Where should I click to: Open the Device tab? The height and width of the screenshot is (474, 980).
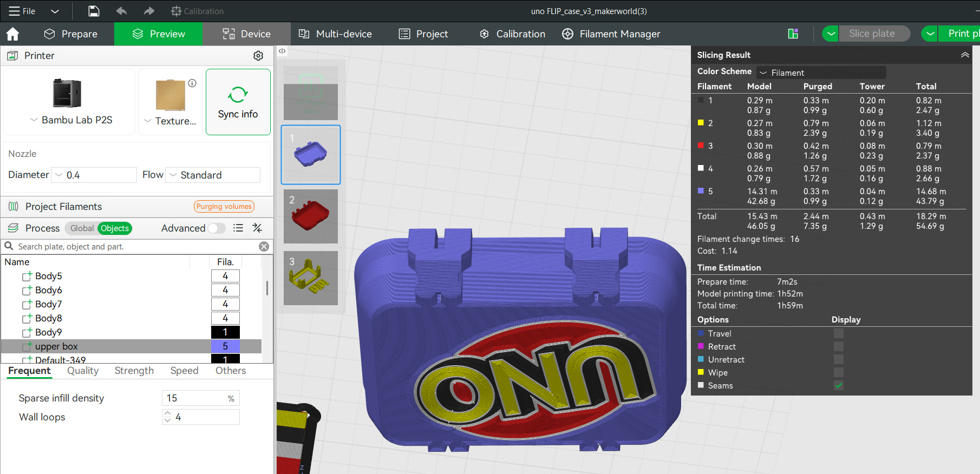tap(246, 34)
